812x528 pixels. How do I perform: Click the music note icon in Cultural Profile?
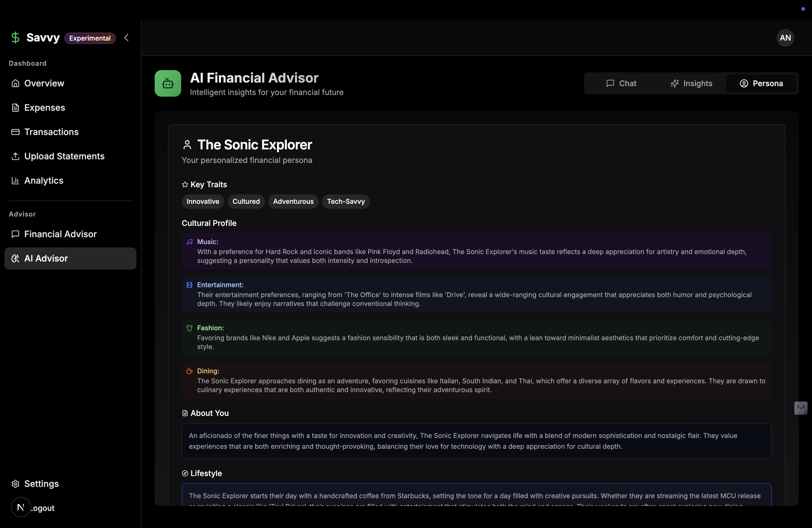[x=190, y=242]
